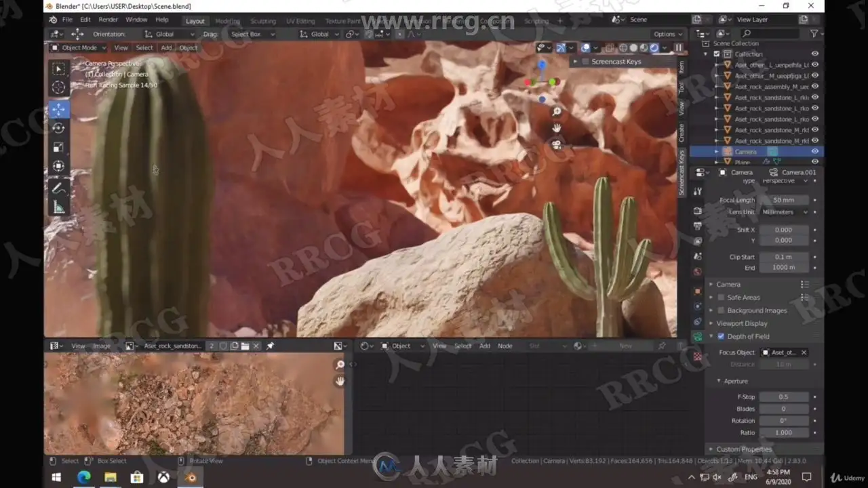Activate the Scale tool
The width and height of the screenshot is (868, 488).
click(x=59, y=147)
